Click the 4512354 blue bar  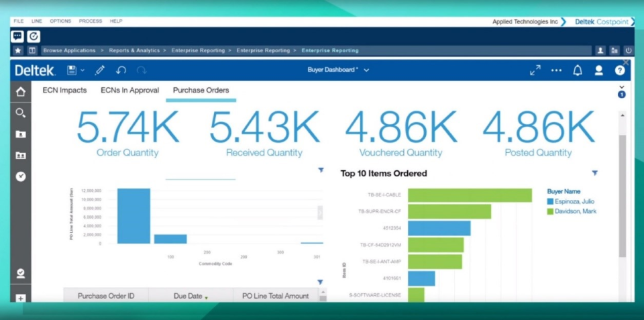439,228
